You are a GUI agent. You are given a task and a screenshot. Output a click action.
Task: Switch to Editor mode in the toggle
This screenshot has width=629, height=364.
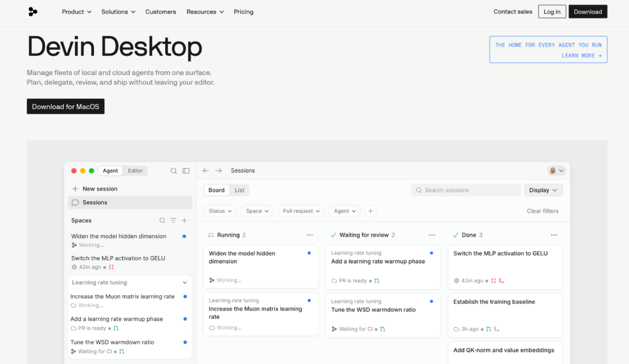135,171
